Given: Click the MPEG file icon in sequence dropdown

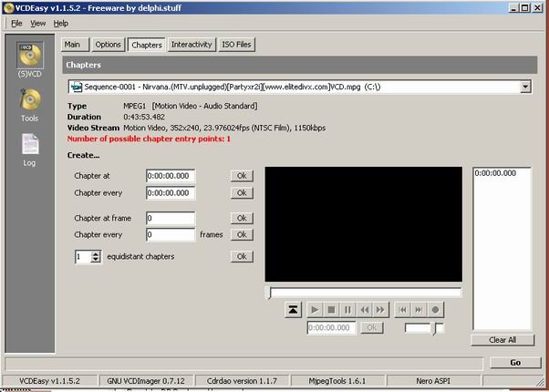Looking at the screenshot, I should 76,87.
